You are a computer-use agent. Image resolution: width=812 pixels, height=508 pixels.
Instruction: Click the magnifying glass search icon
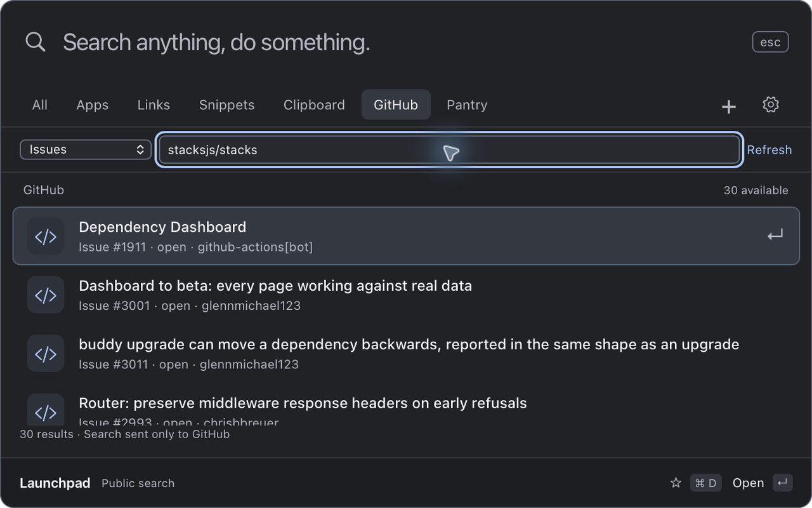tap(36, 42)
